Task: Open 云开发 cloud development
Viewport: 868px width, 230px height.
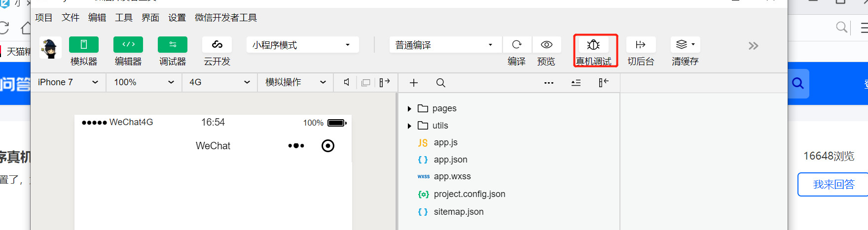Action: point(217,45)
